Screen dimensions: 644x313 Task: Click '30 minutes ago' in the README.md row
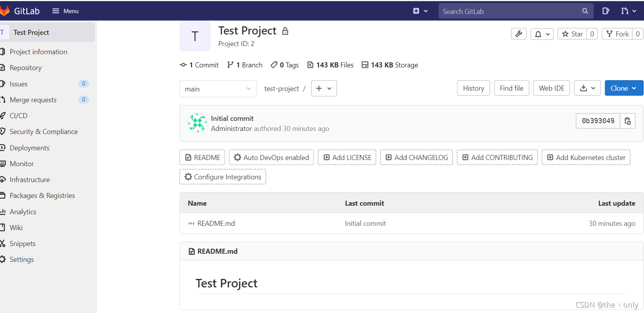tap(612, 224)
